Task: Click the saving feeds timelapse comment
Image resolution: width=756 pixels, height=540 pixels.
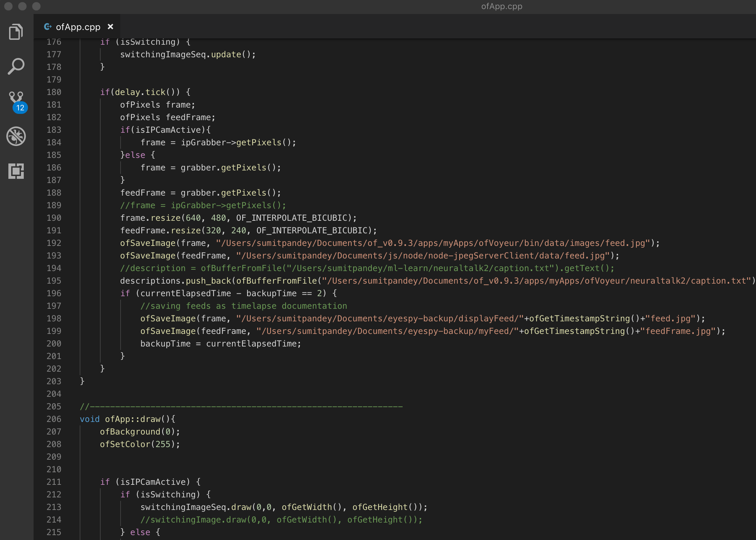Action: [244, 306]
